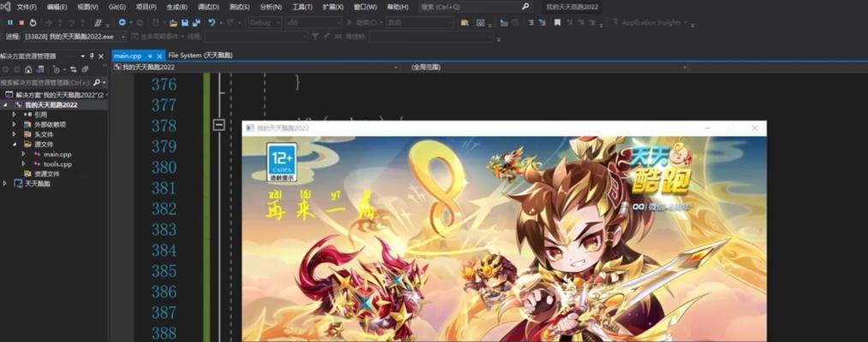Save all files icon in toolbar
868x342 pixels.
[x=197, y=22]
